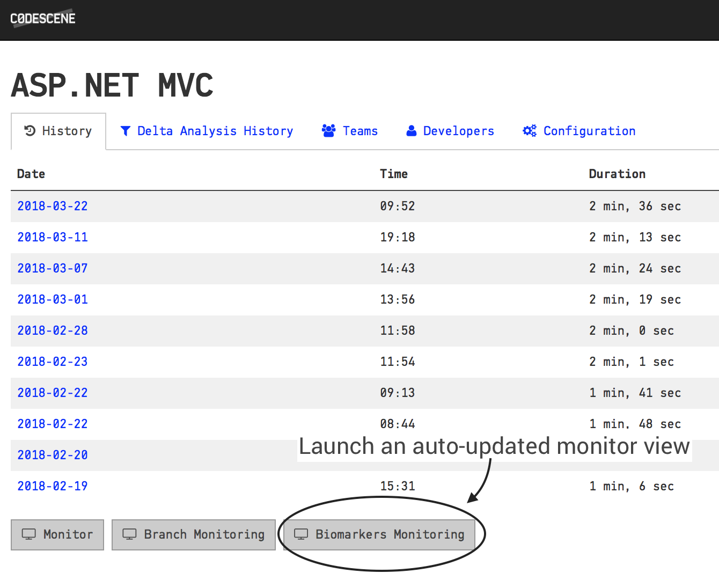Click the Developers person icon
The image size is (719, 588).
tap(412, 131)
